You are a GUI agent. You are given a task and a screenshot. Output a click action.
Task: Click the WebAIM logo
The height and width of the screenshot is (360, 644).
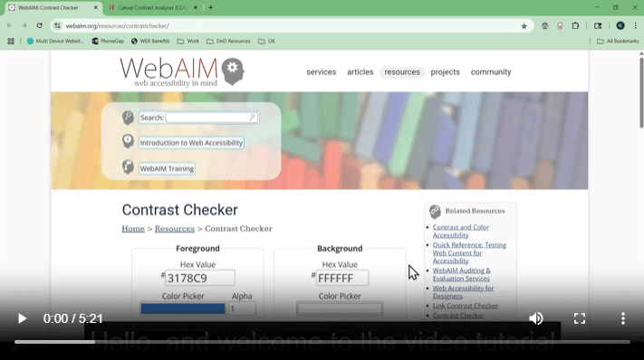coord(182,71)
